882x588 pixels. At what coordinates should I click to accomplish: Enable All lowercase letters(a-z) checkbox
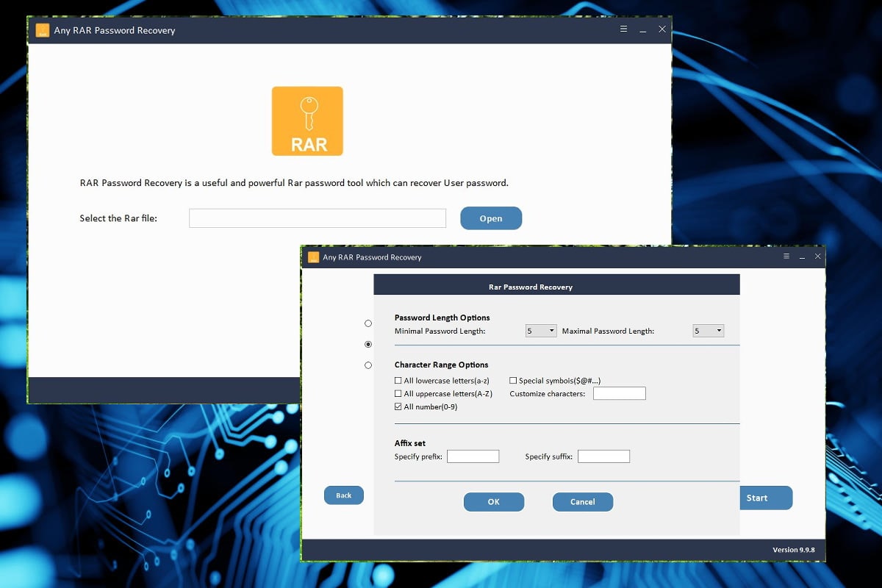click(x=398, y=381)
